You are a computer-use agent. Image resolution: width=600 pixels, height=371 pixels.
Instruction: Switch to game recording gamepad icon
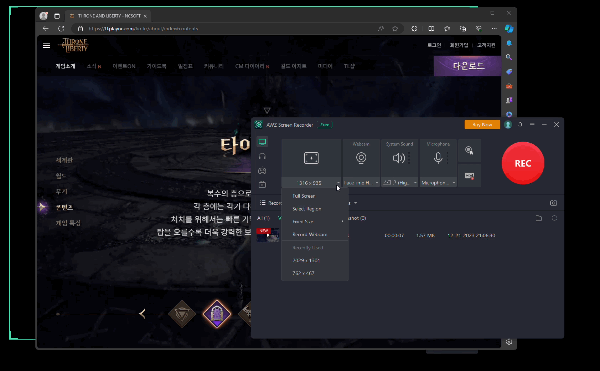[262, 171]
